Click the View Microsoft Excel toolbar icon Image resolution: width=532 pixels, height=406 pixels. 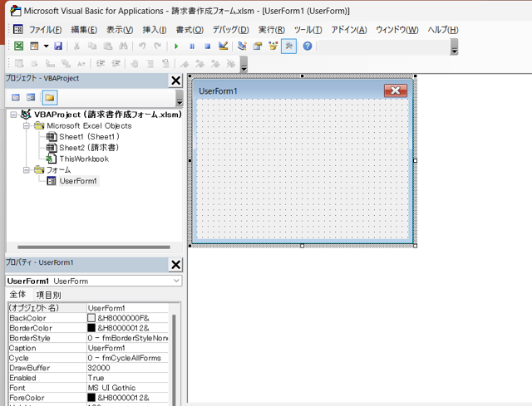[x=18, y=46]
